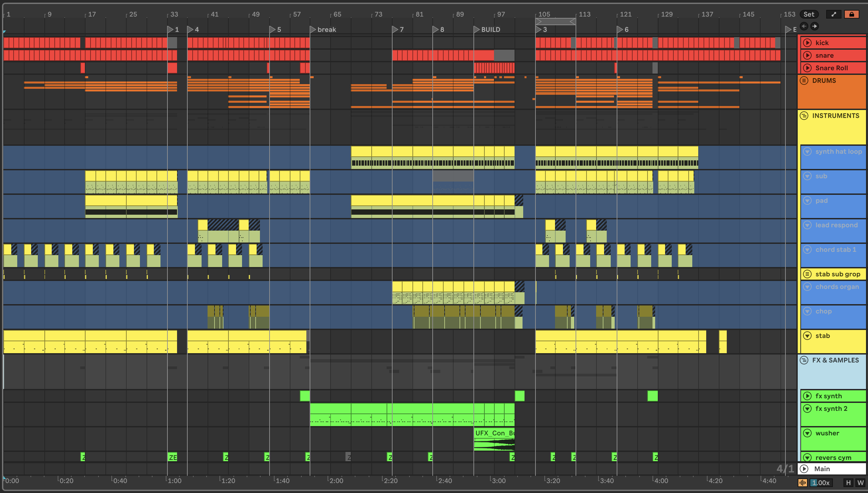Collapse the FX & SAMPLES group
Image resolution: width=868 pixels, height=493 pixels.
[x=804, y=360]
